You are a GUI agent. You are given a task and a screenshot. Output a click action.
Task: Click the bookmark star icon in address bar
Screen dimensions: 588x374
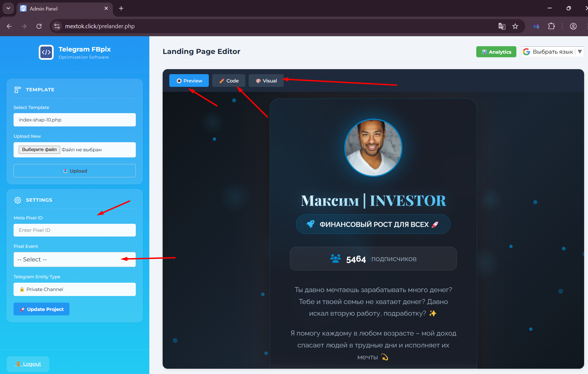coord(515,26)
